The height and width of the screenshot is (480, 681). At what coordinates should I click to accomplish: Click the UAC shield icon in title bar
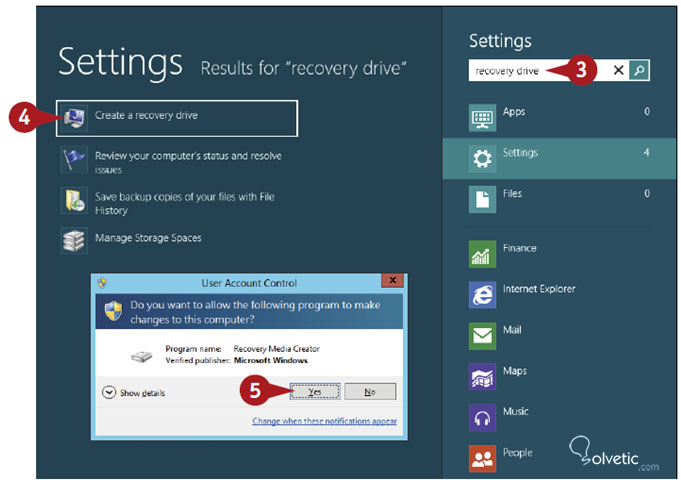coord(102,283)
